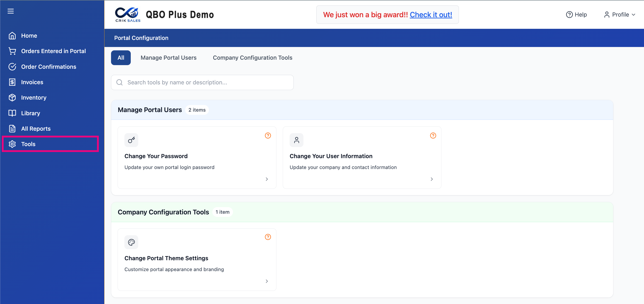Switch to the Manage Portal Users tab
644x304 pixels.
coord(169,58)
